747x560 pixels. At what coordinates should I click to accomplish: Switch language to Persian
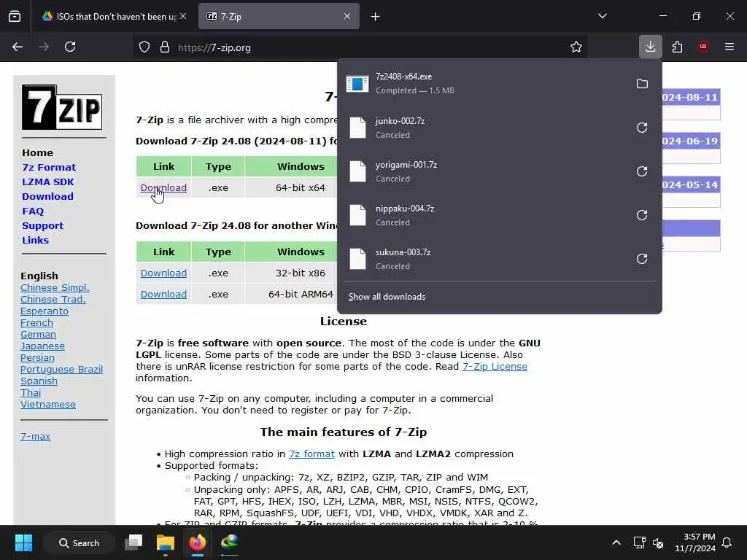pyautogui.click(x=37, y=357)
